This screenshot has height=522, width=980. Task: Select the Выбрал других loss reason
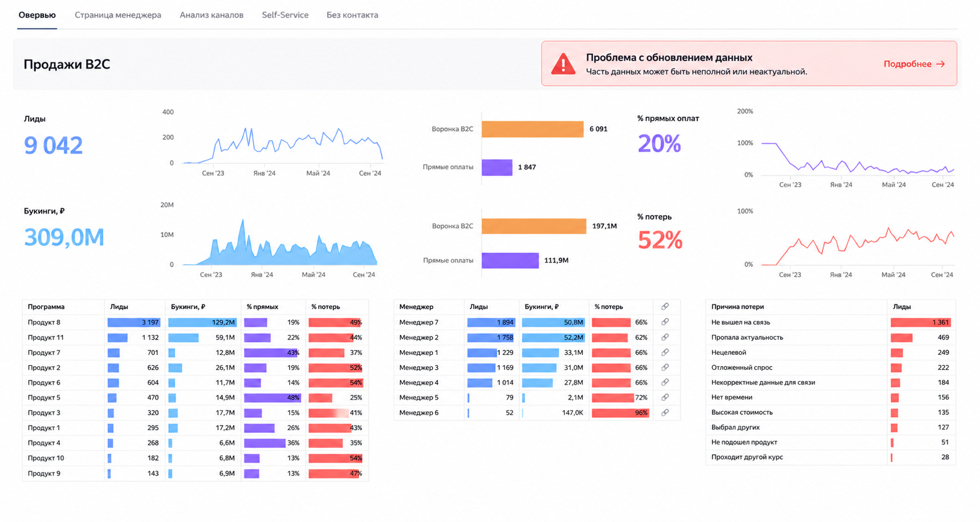pyautogui.click(x=735, y=427)
